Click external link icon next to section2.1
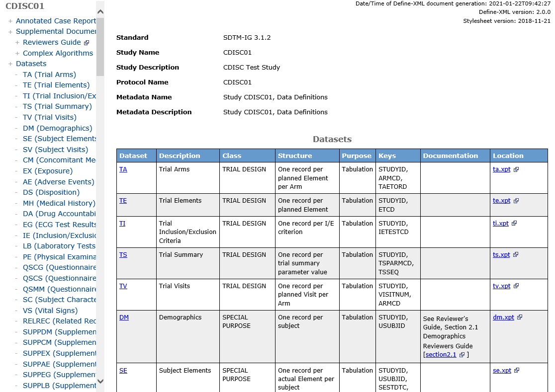The image size is (555, 392). 462,355
